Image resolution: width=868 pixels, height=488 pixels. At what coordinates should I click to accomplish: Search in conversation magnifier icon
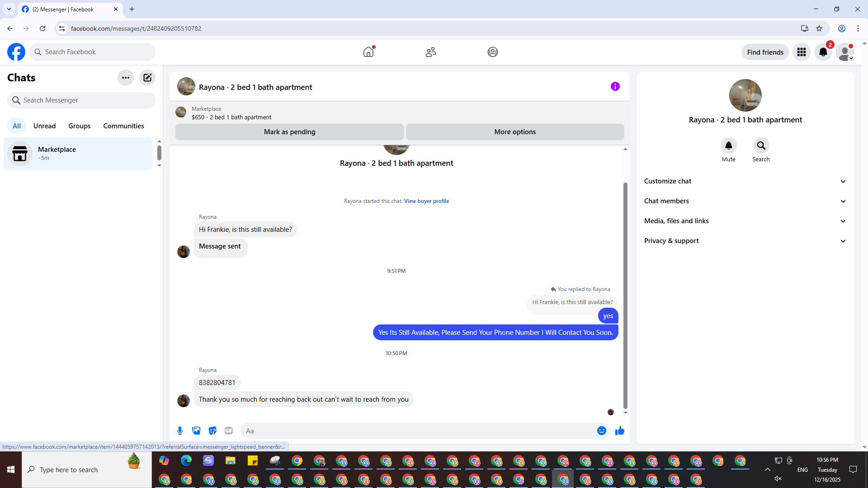click(x=761, y=145)
